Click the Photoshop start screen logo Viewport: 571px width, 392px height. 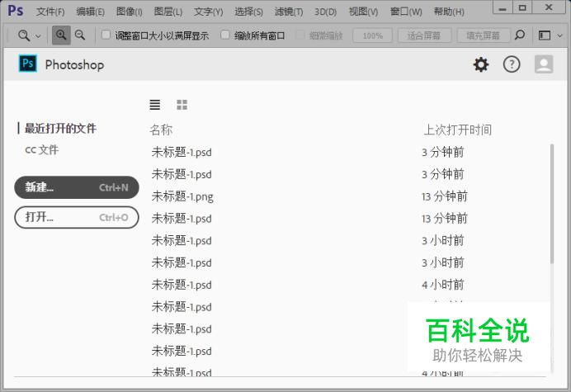(x=28, y=64)
